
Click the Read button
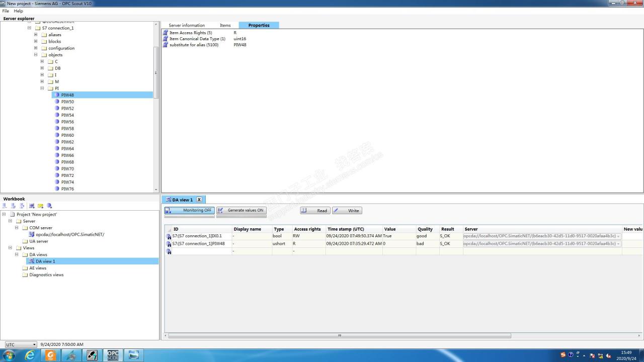point(315,211)
